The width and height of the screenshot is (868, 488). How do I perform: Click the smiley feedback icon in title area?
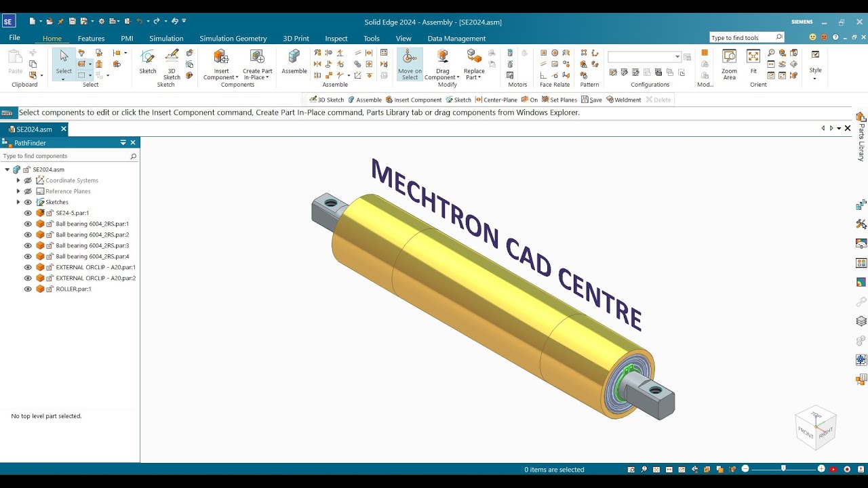coord(812,37)
